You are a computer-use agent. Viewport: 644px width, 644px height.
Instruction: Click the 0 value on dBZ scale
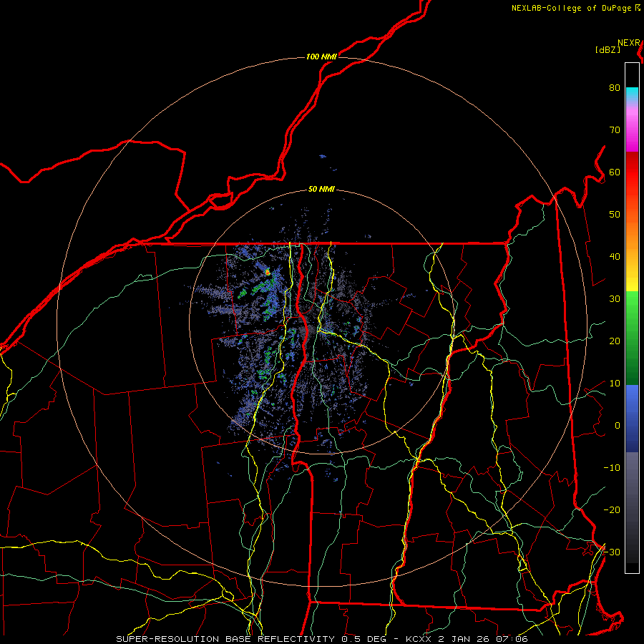pos(618,426)
